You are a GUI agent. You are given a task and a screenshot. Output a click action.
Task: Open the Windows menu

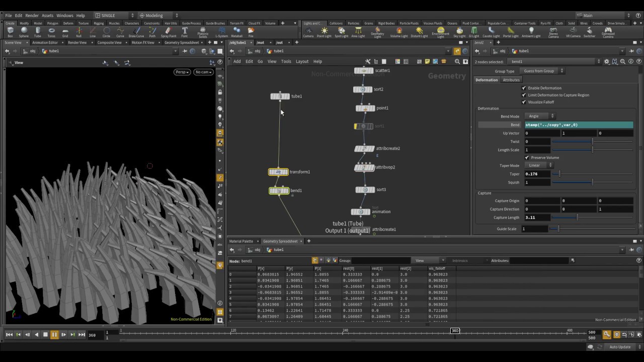click(65, 16)
